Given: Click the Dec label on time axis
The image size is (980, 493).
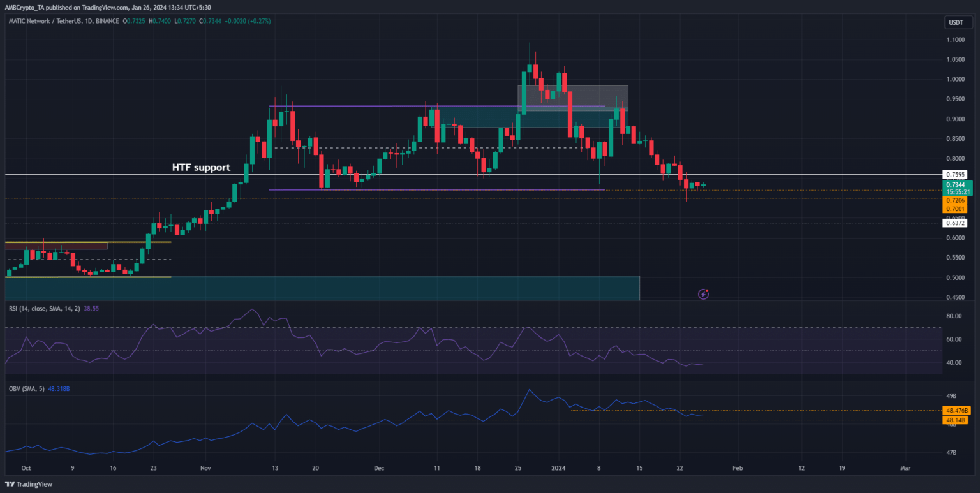Looking at the screenshot, I should click(x=378, y=467).
